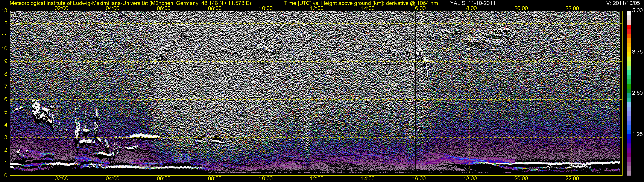Click the 06:00 label on the upper time axis
The width and height of the screenshot is (644, 182).
point(164,8)
